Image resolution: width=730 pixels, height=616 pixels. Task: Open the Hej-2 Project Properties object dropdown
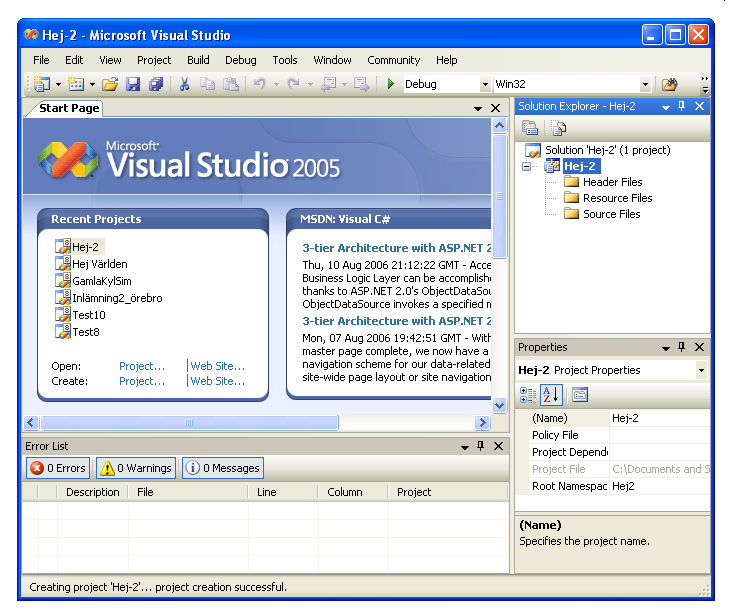pyautogui.click(x=701, y=371)
